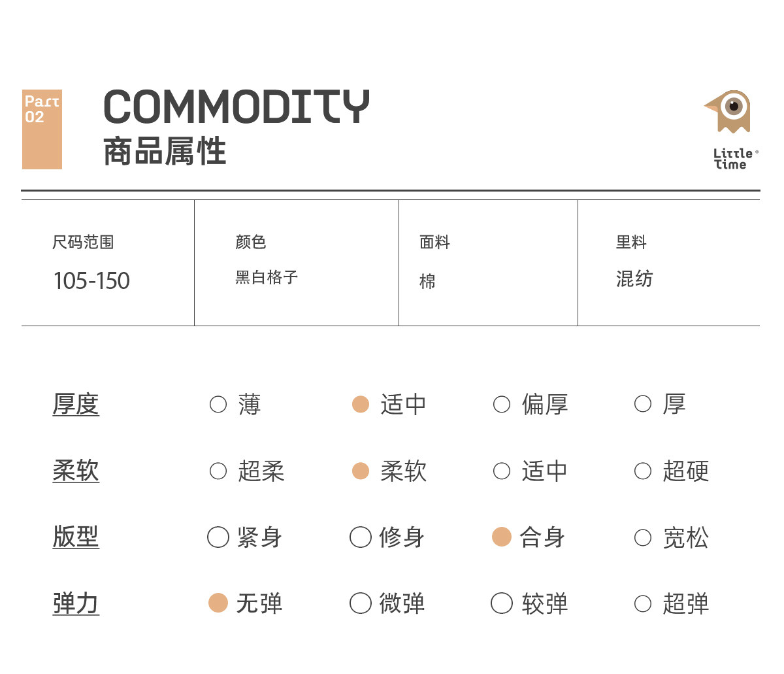Screen dimensions: 784x674
Task: Click the Little Time bird logo
Action: click(x=730, y=111)
